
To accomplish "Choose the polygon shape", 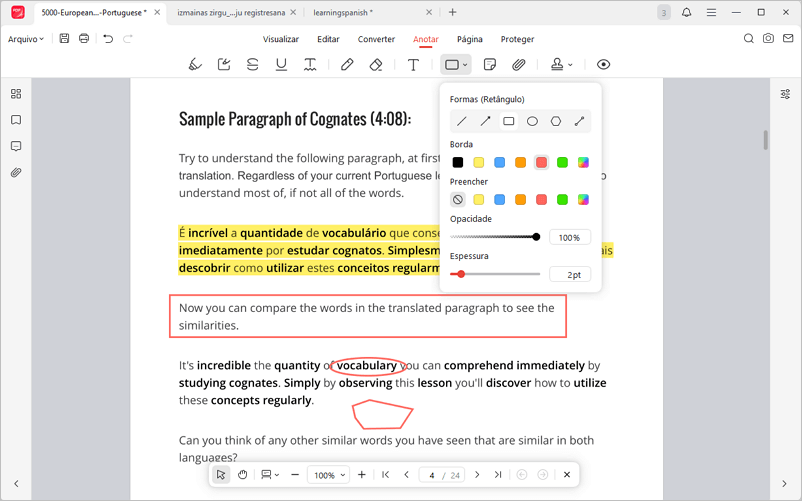I will 555,121.
